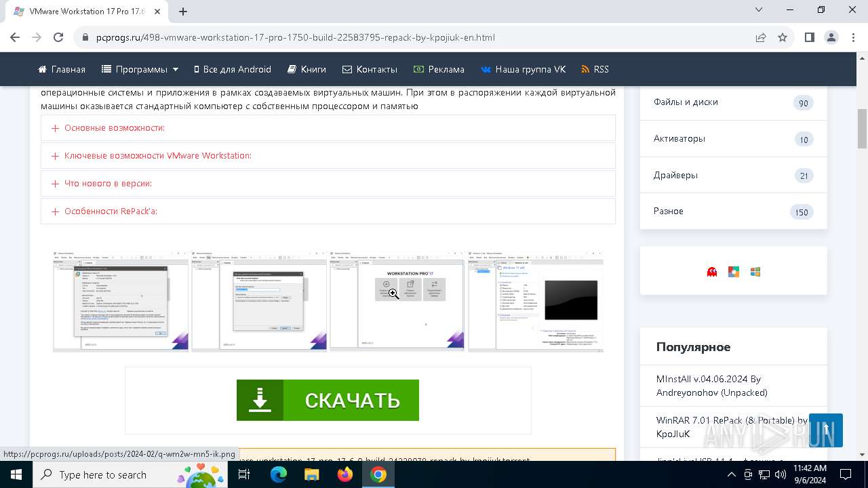Screen dimensions: 868x488
Task: Open the Книги menu item
Action: (x=307, y=69)
